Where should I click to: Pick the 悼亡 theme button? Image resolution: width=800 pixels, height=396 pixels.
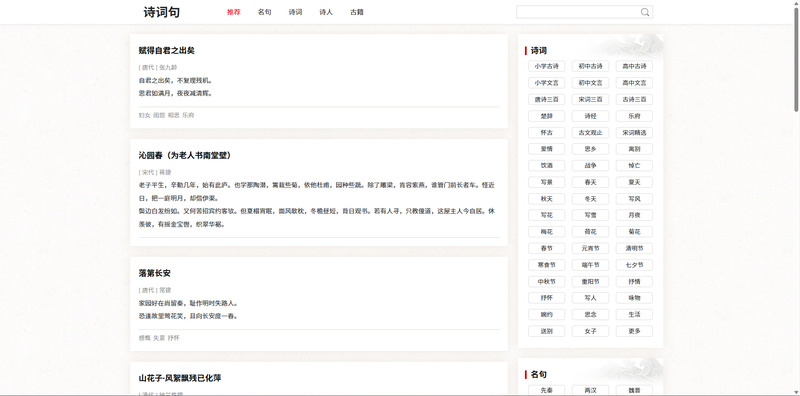(x=634, y=165)
